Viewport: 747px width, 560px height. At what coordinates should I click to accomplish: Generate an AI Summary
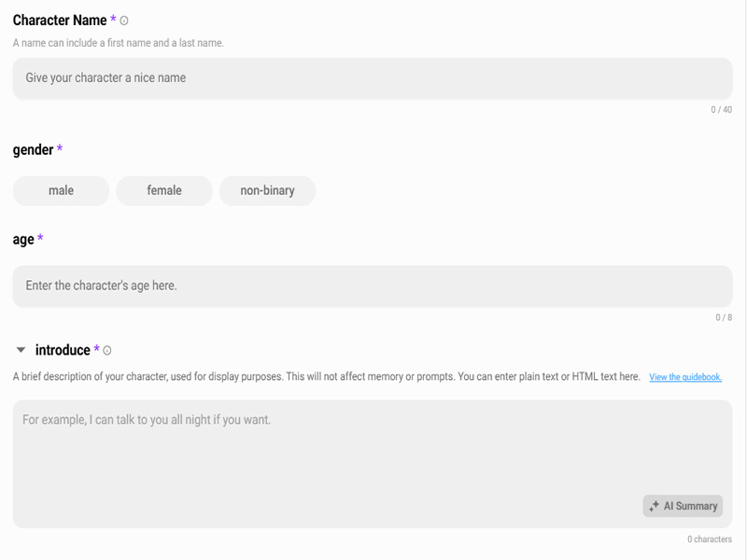pos(683,506)
